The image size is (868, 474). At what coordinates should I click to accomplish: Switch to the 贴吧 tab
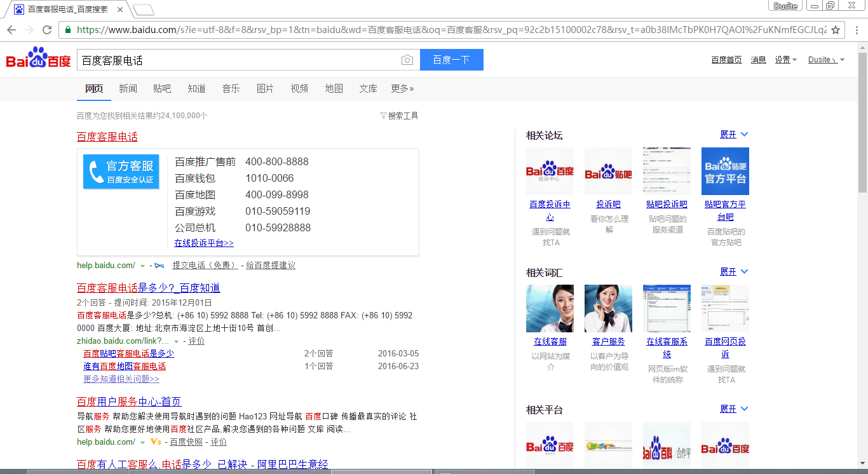[162, 88]
